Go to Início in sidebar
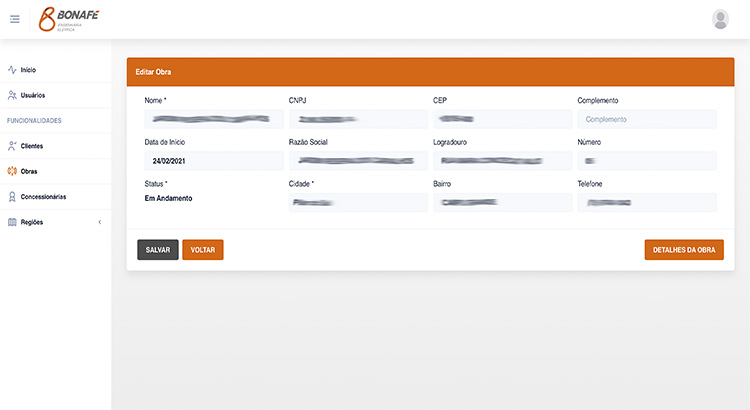 [55, 70]
